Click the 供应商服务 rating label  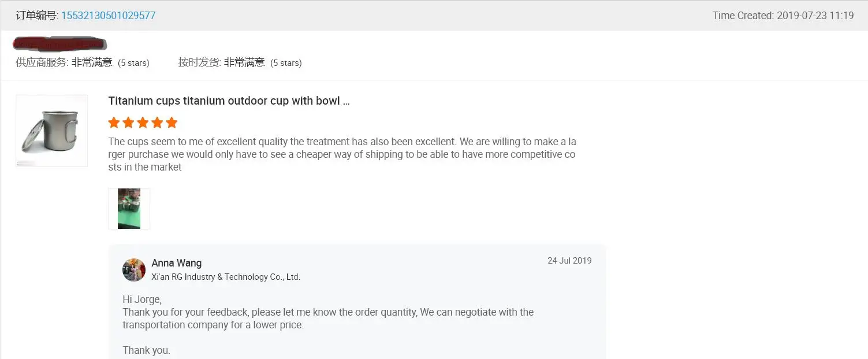click(x=42, y=62)
